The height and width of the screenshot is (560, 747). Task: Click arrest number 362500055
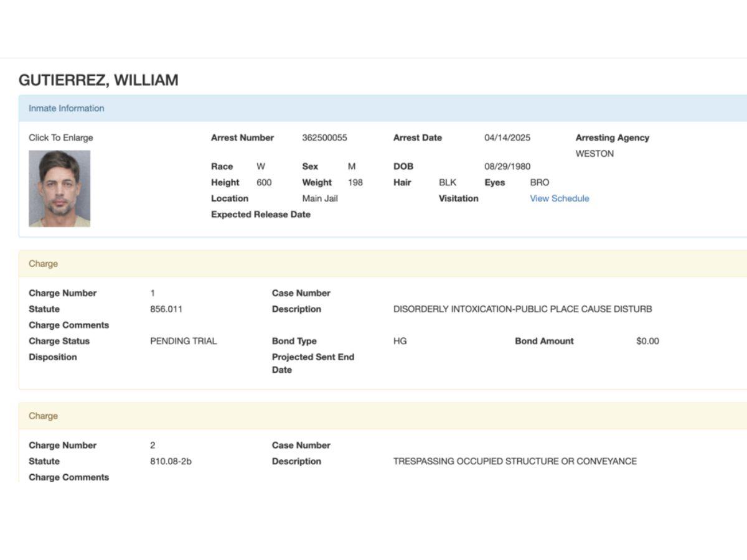tap(324, 138)
